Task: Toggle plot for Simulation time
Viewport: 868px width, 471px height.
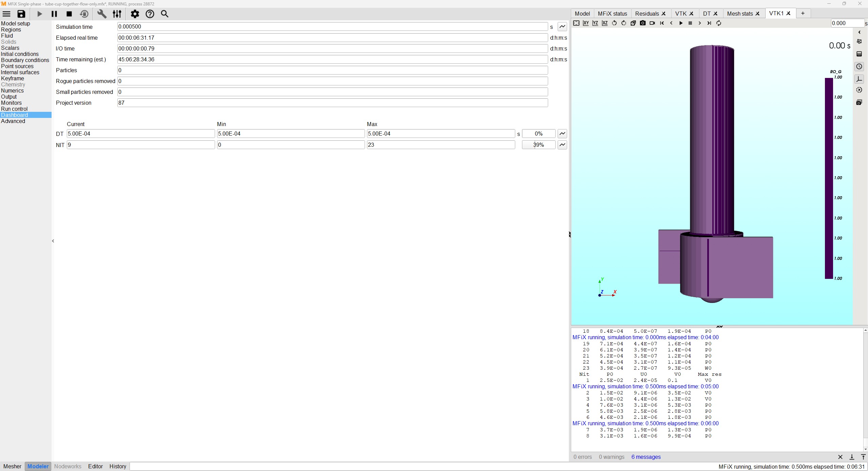Action: click(x=562, y=26)
